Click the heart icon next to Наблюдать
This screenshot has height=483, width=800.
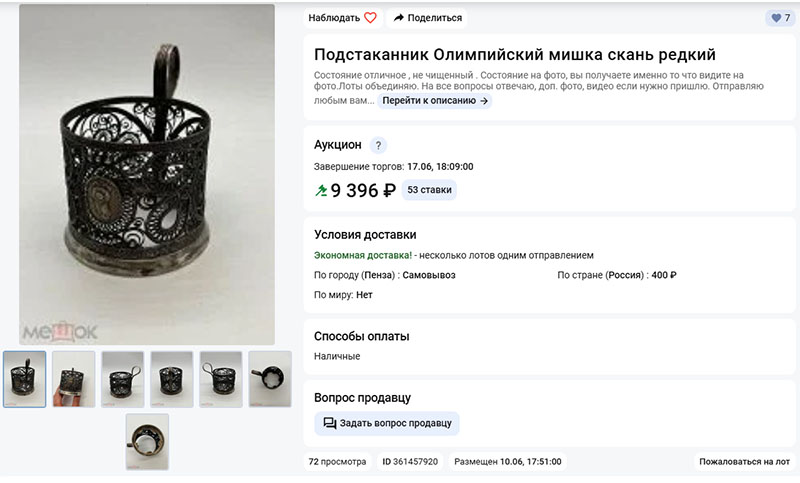pos(370,18)
